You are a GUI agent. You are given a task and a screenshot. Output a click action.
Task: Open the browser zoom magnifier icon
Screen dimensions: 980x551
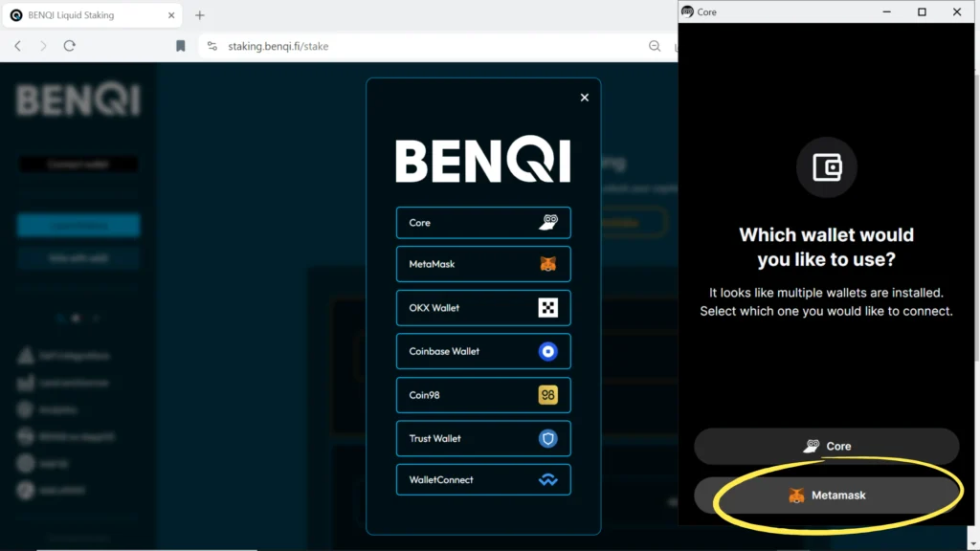coord(655,46)
